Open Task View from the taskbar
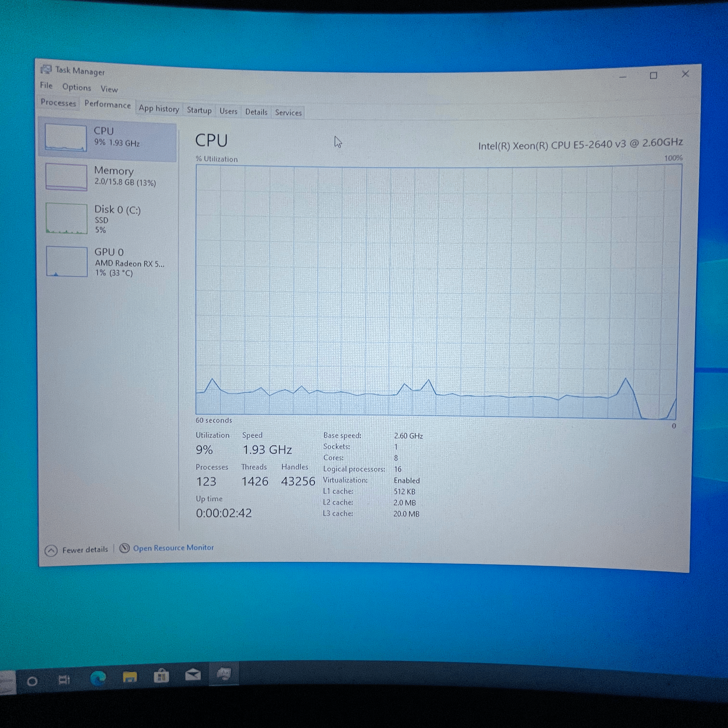Viewport: 728px width, 728px height. pos(64,680)
